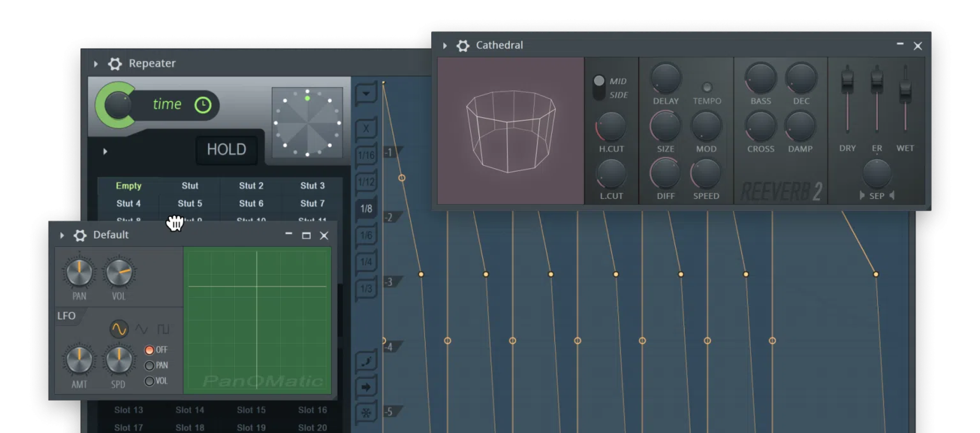
Task: Select the Empty preset in Repeater
Action: tap(129, 186)
